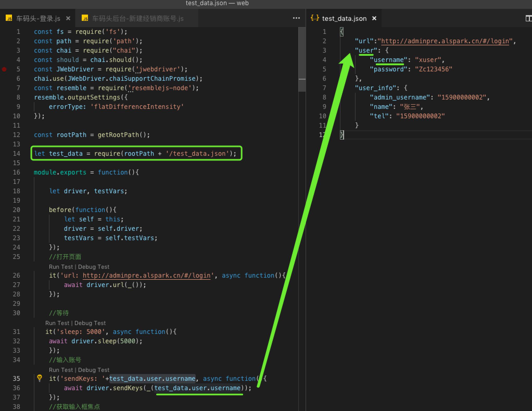This screenshot has height=411, width=532.
Task: Click getRootPath() call on line 12
Action: [122, 135]
